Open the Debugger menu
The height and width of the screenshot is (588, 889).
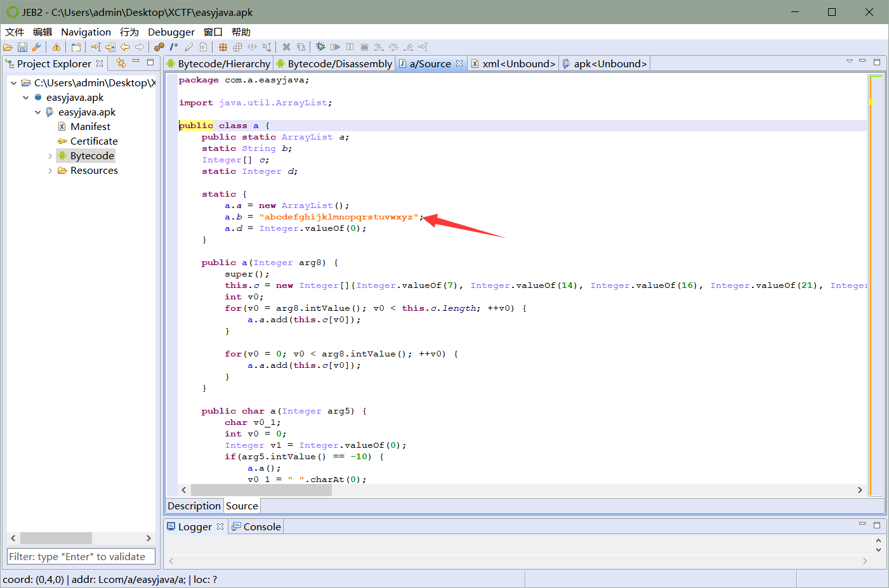(171, 32)
